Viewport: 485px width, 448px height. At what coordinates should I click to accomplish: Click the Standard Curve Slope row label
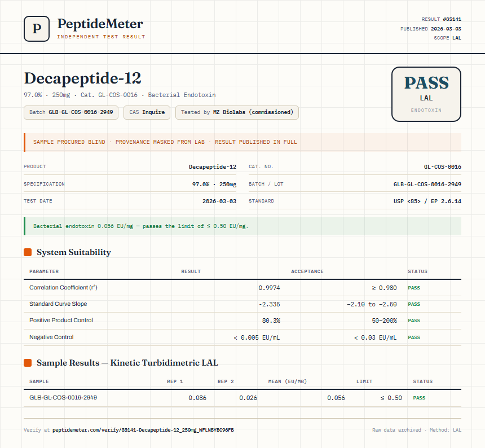coord(58,304)
